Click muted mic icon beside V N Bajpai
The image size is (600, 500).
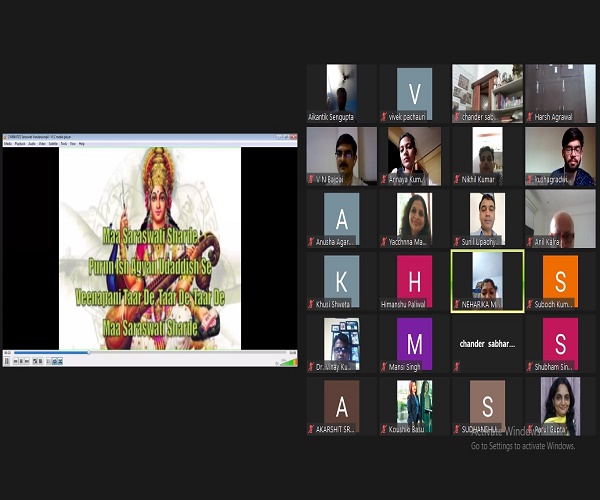tap(311, 179)
